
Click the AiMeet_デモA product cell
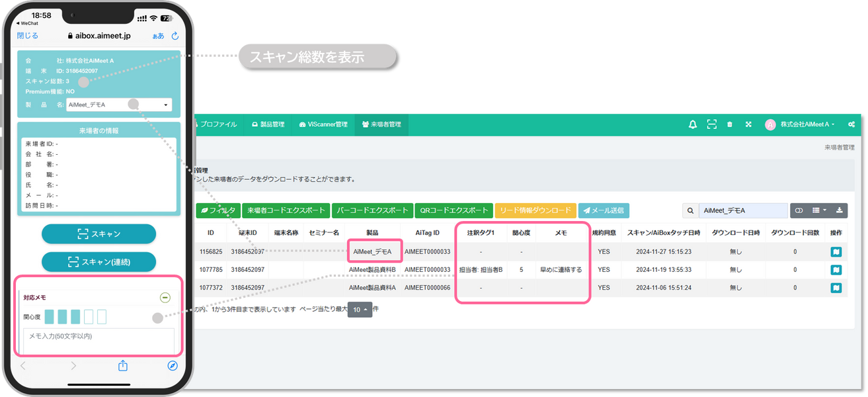point(372,251)
